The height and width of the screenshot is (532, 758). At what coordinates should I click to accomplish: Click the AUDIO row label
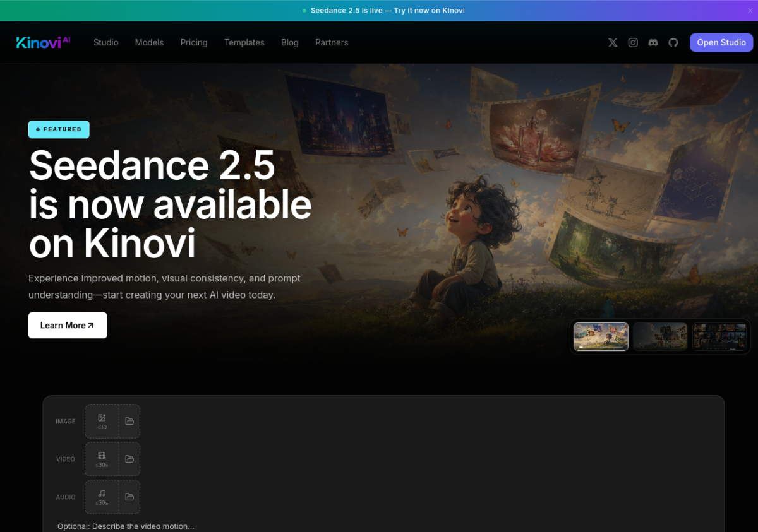[66, 497]
